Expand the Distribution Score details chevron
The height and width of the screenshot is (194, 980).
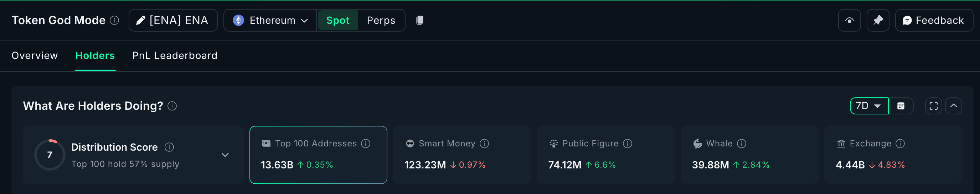[x=225, y=155]
